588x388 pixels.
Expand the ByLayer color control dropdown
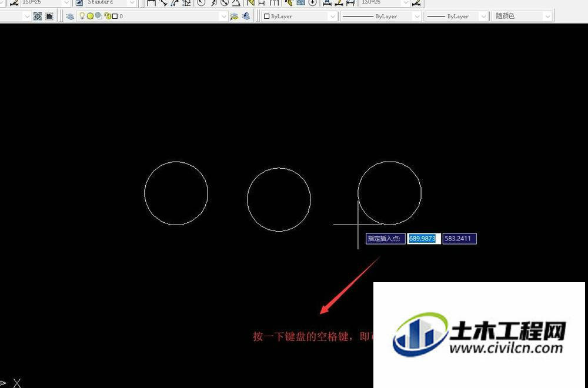[x=332, y=16]
